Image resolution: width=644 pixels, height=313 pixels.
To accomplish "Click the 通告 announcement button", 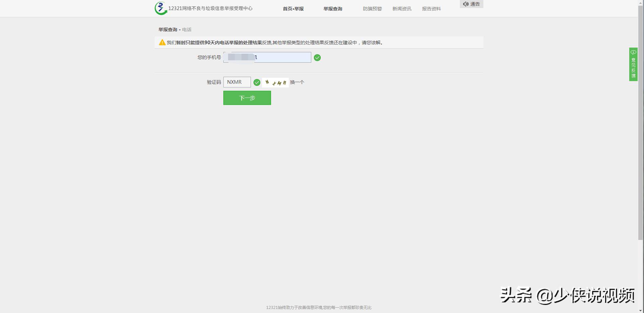I will point(475,4).
